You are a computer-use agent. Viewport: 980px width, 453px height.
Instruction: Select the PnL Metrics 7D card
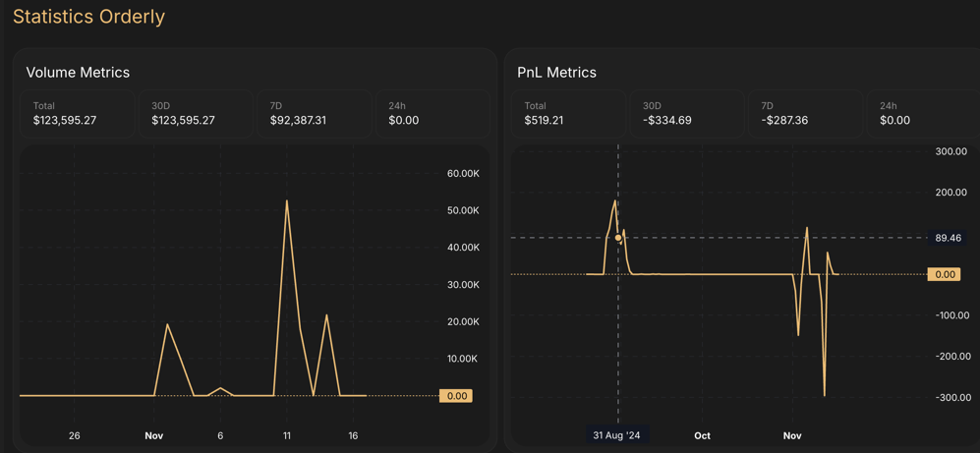804,114
